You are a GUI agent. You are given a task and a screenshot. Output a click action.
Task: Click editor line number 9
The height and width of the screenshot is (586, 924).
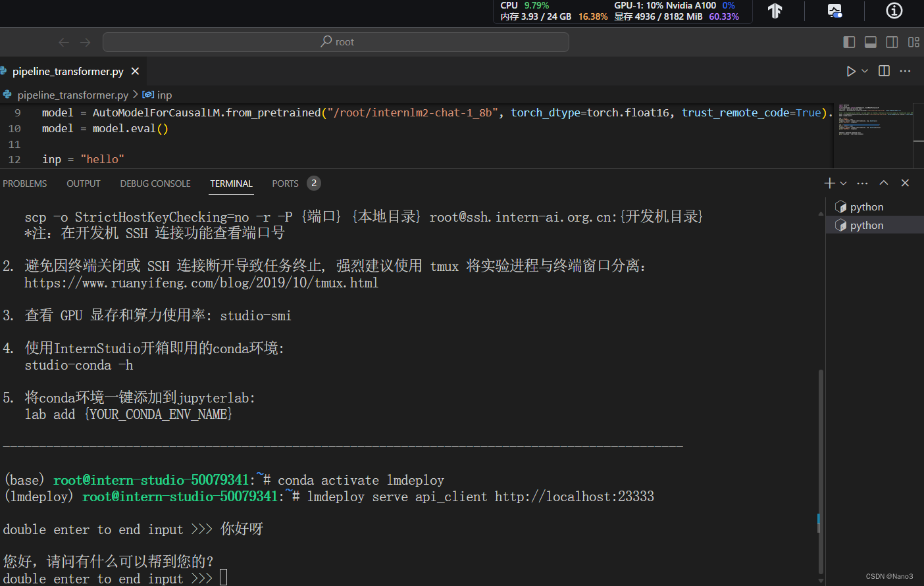point(18,113)
